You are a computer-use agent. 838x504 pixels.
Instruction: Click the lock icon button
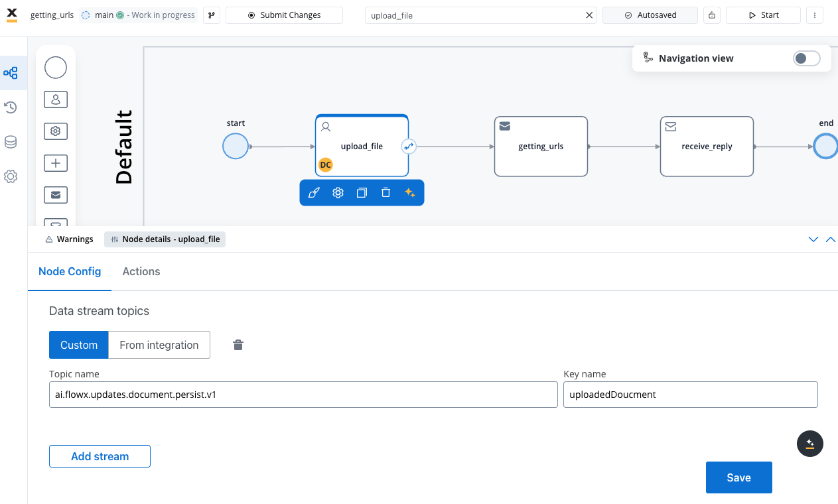click(712, 15)
